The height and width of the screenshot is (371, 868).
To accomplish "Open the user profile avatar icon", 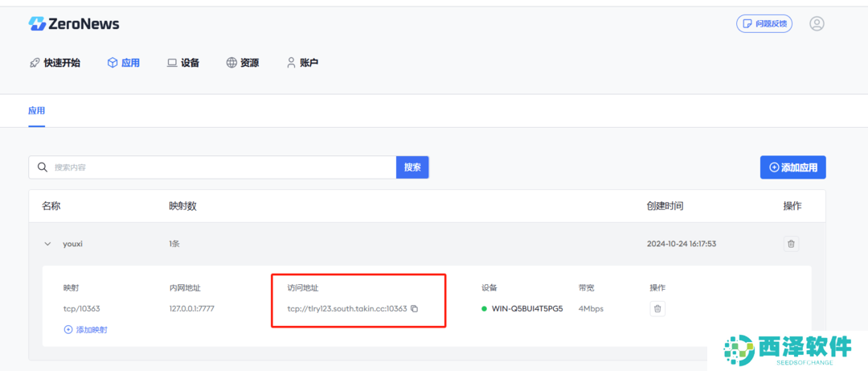I will point(817,23).
